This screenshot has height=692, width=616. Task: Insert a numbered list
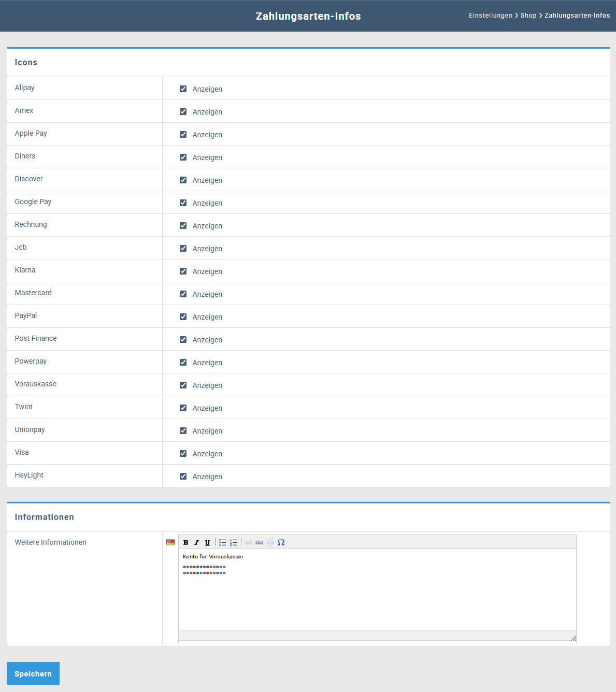(234, 542)
